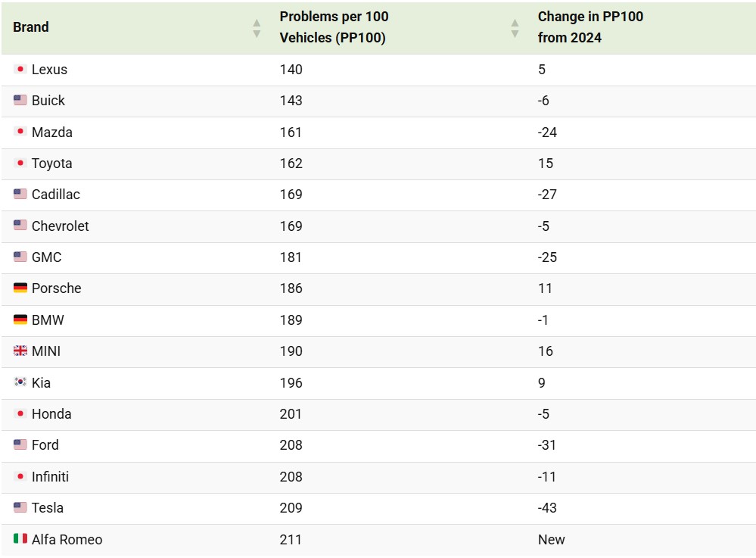756x558 pixels.
Task: Click the Japan flag icon beside Lexus
Action: [20, 69]
